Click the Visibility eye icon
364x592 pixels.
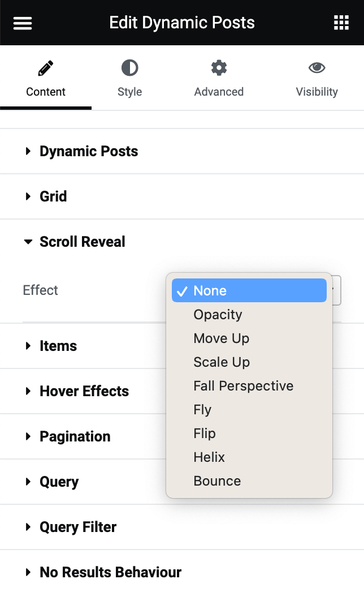coord(317,69)
